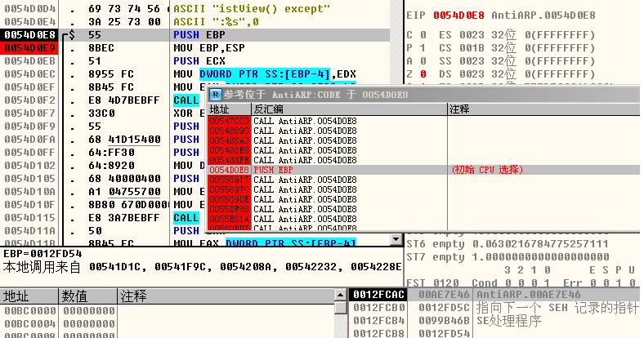Select disassembly address 0054D0FA
The width and height of the screenshot is (644, 338).
pos(29,140)
